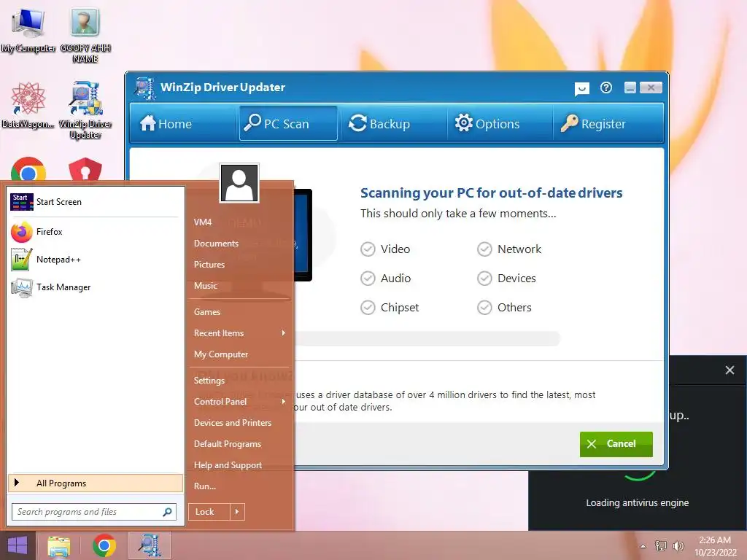The width and height of the screenshot is (747, 560).
Task: Open the My Computer desktop icon
Action: [x=28, y=30]
